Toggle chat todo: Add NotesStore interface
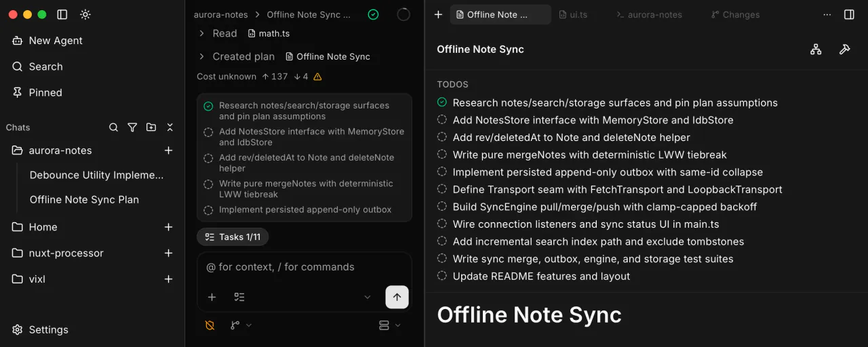868x347 pixels. point(208,131)
